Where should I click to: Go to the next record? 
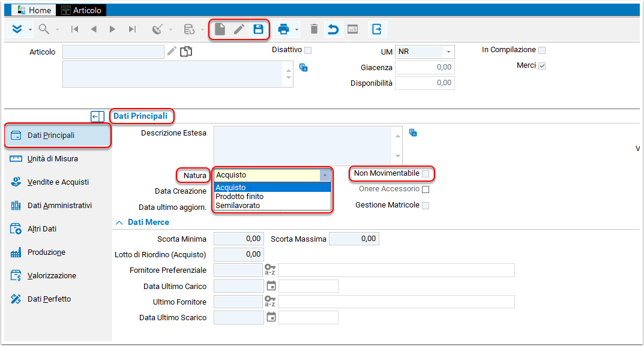113,29
